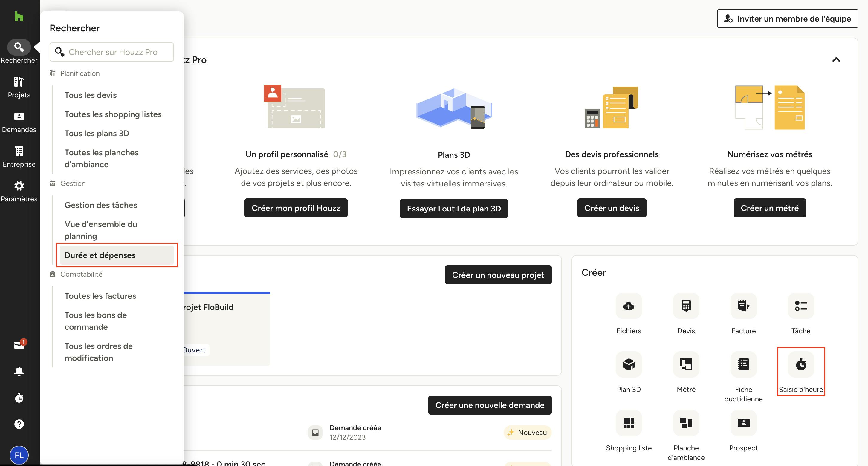The width and height of the screenshot is (868, 466).
Task: Click the Demande créée 12/12/2023 entry
Action: point(355,432)
